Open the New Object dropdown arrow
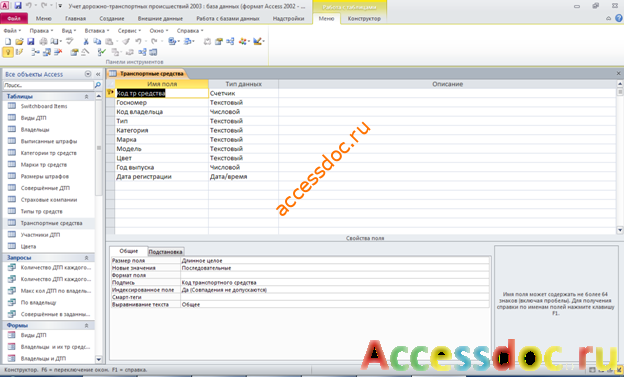The width and height of the screenshot is (624, 377). [249, 41]
